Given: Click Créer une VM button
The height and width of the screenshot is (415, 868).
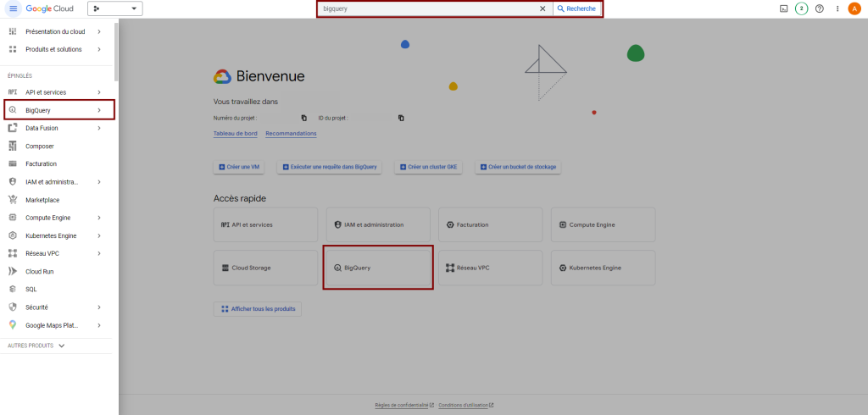Looking at the screenshot, I should coord(240,168).
